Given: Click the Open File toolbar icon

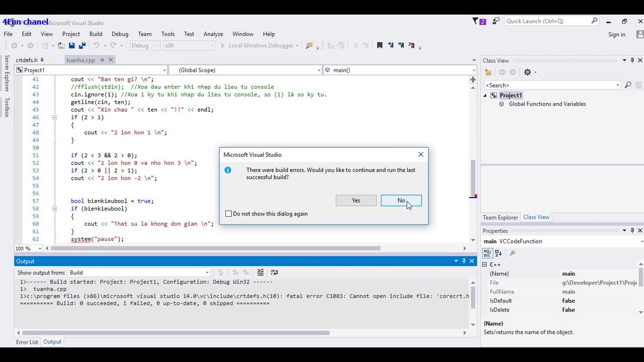Looking at the screenshot, I should 61,46.
